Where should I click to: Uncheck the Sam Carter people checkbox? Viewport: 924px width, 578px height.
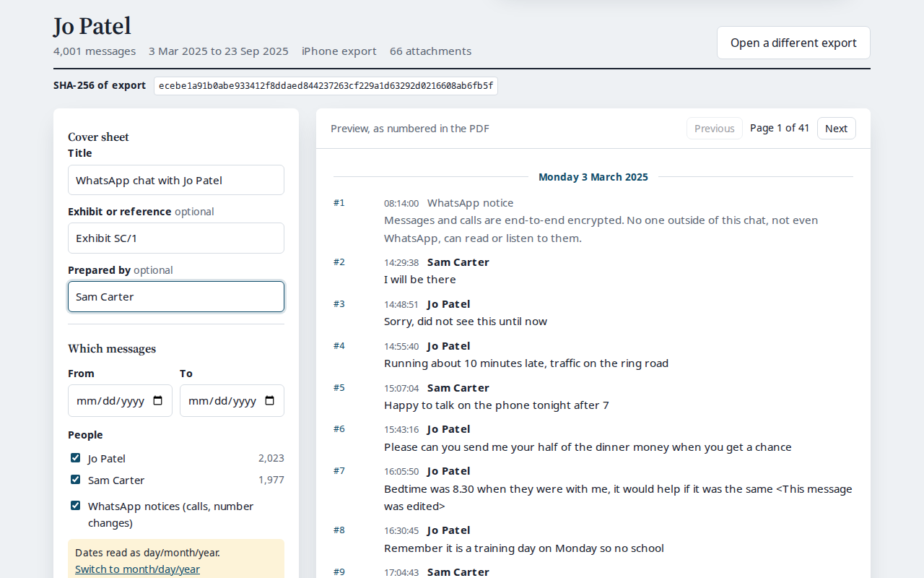coord(76,480)
